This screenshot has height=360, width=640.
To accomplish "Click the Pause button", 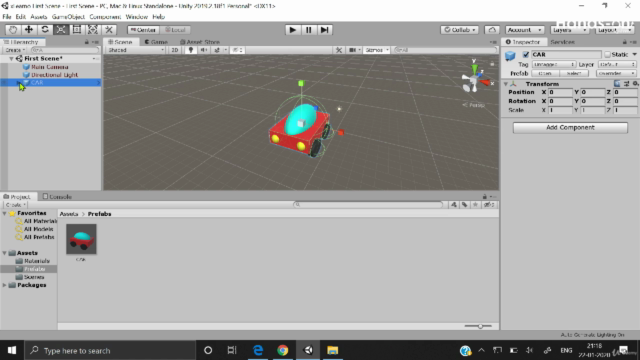I will click(309, 30).
